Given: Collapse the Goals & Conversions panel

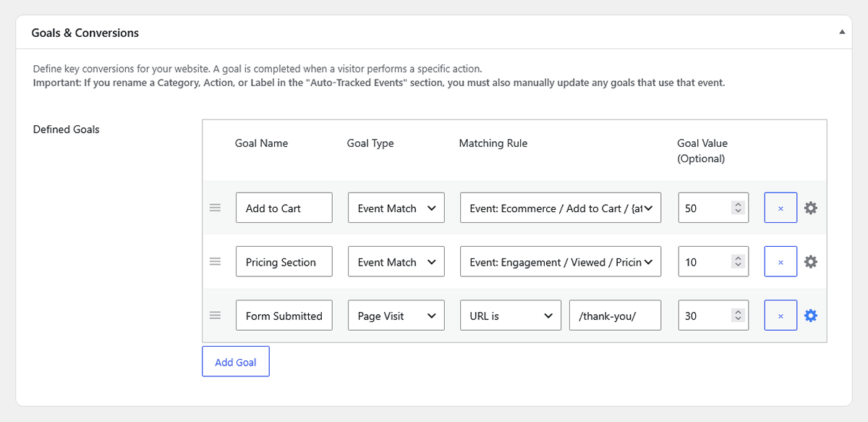Looking at the screenshot, I should pyautogui.click(x=841, y=33).
